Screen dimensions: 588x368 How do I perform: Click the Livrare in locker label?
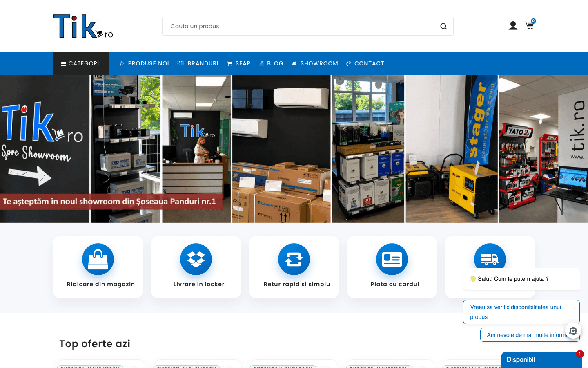[x=199, y=284]
